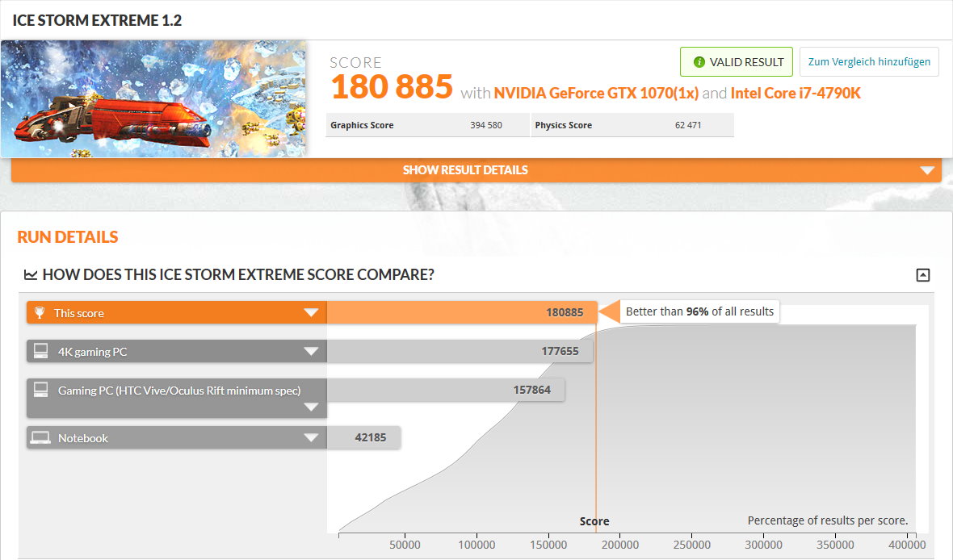Expand the This score dropdown arrow
The height and width of the screenshot is (560, 953).
311,313
